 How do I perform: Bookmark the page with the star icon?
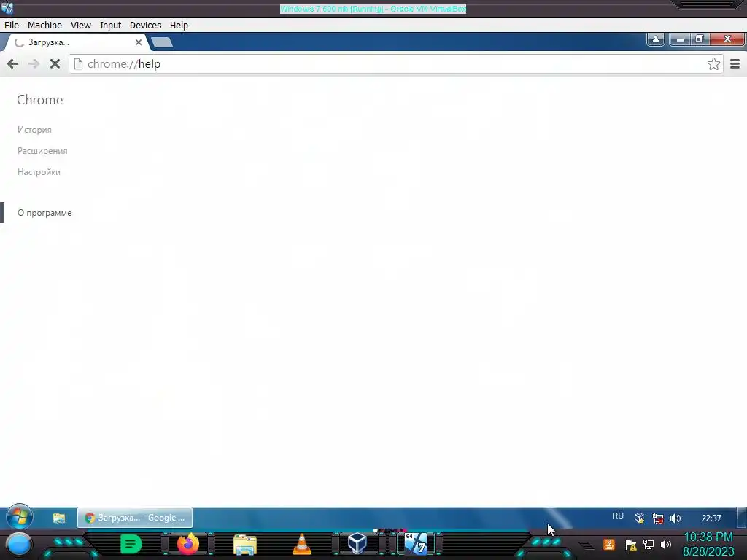pos(713,64)
